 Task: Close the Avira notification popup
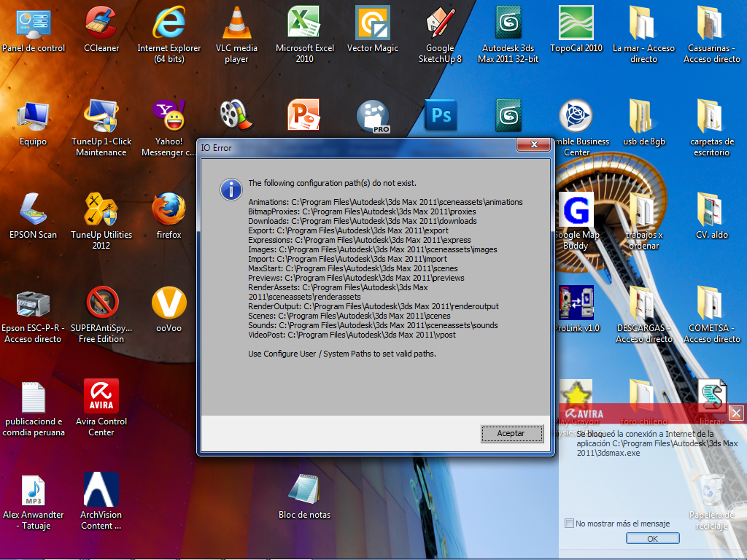click(x=735, y=413)
